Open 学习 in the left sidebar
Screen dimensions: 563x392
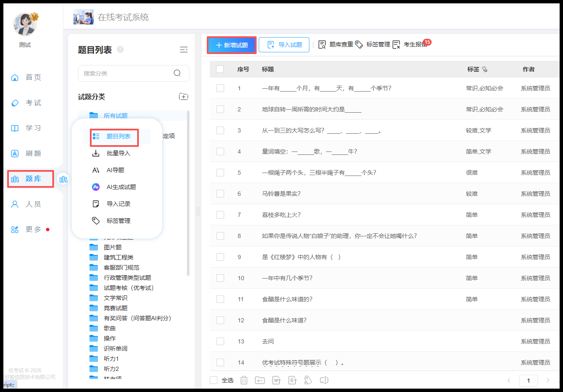pyautogui.click(x=26, y=128)
